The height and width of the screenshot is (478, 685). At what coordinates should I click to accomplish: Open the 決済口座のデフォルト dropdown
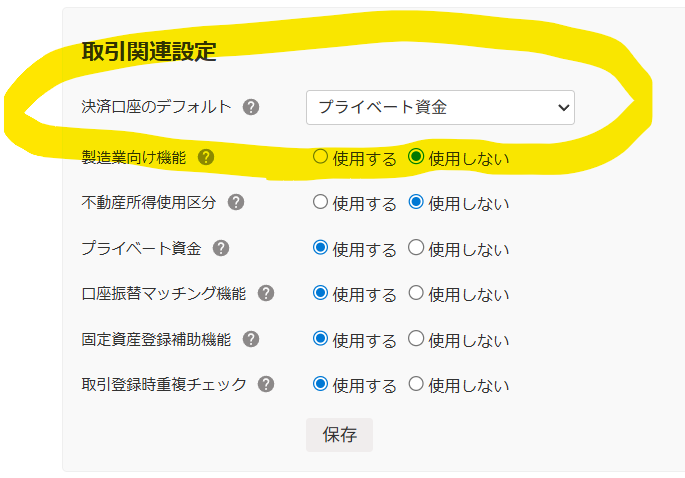[x=440, y=107]
